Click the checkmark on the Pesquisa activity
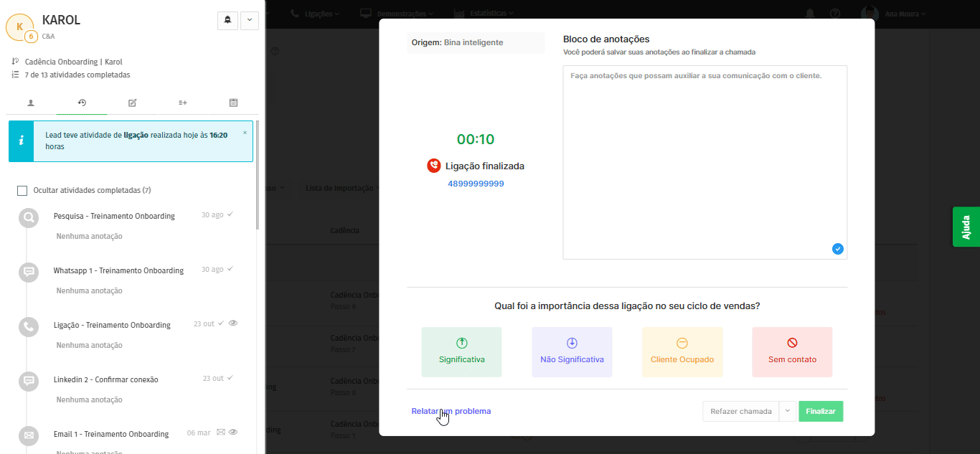This screenshot has height=454, width=980. [x=230, y=214]
